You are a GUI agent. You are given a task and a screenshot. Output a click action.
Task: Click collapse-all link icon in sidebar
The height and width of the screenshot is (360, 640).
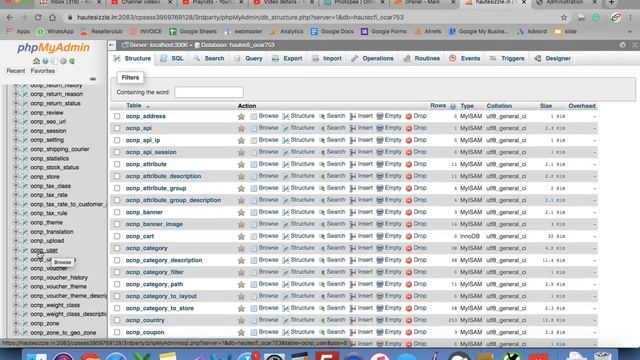point(93,79)
